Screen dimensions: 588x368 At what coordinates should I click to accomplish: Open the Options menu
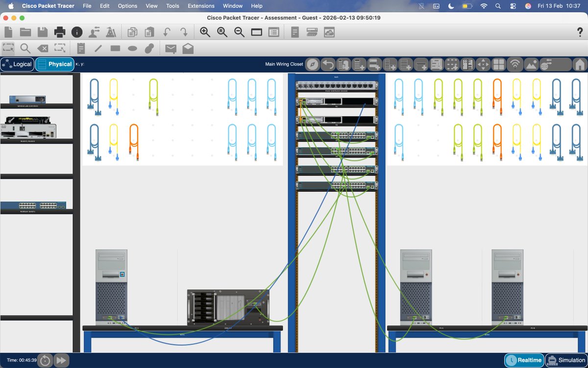click(127, 6)
